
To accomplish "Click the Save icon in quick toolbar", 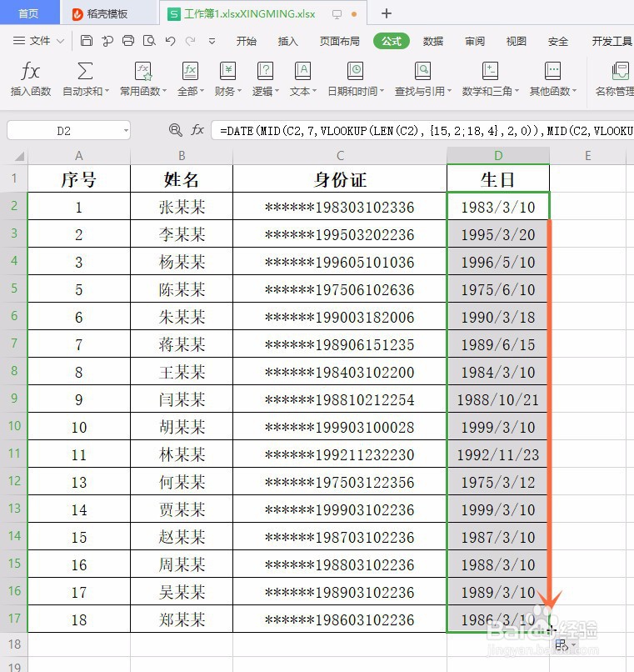I will click(87, 41).
